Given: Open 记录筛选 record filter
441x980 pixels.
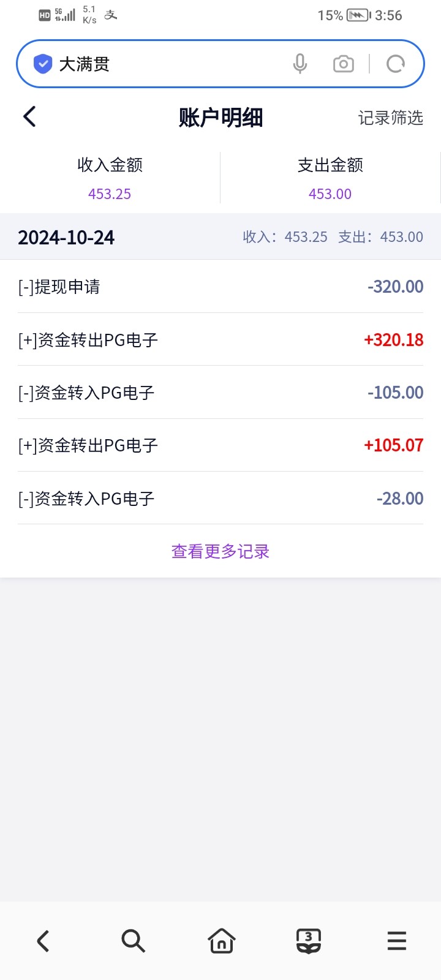Looking at the screenshot, I should point(390,118).
